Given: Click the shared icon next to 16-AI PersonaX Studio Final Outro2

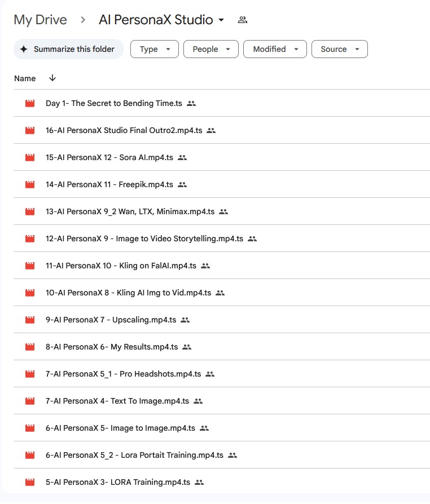Looking at the screenshot, I should (x=211, y=130).
